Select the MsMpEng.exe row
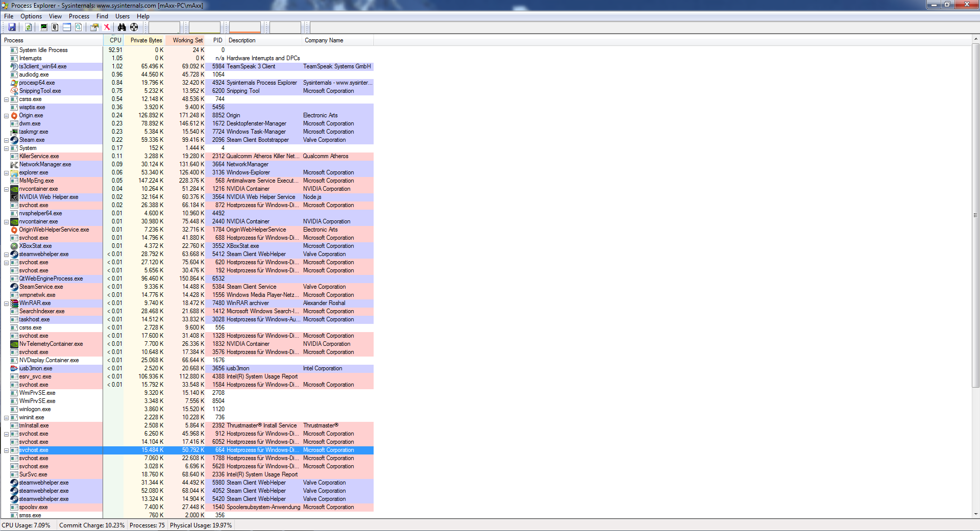 point(187,181)
